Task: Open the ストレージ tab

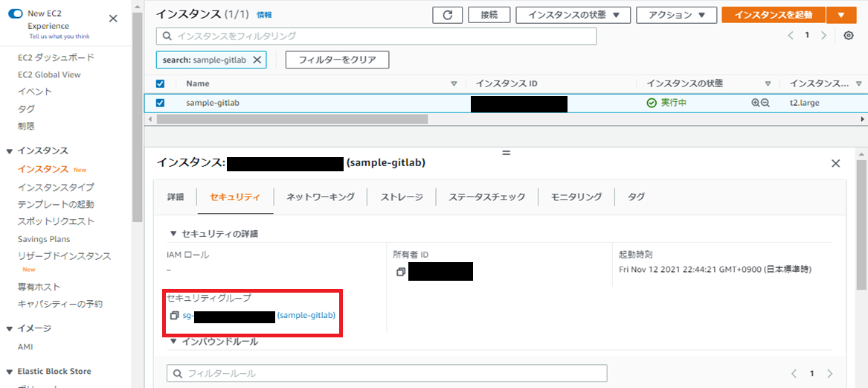Action: coord(402,196)
